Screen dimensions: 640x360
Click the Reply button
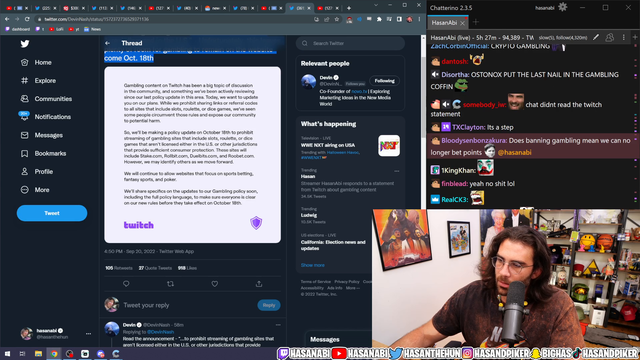click(x=269, y=305)
